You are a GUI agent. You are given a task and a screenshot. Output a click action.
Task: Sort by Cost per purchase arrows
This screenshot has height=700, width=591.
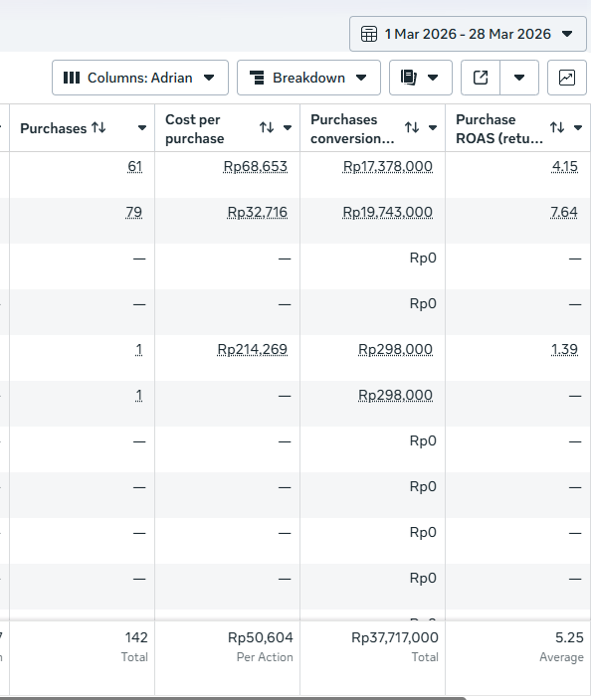pos(267,127)
